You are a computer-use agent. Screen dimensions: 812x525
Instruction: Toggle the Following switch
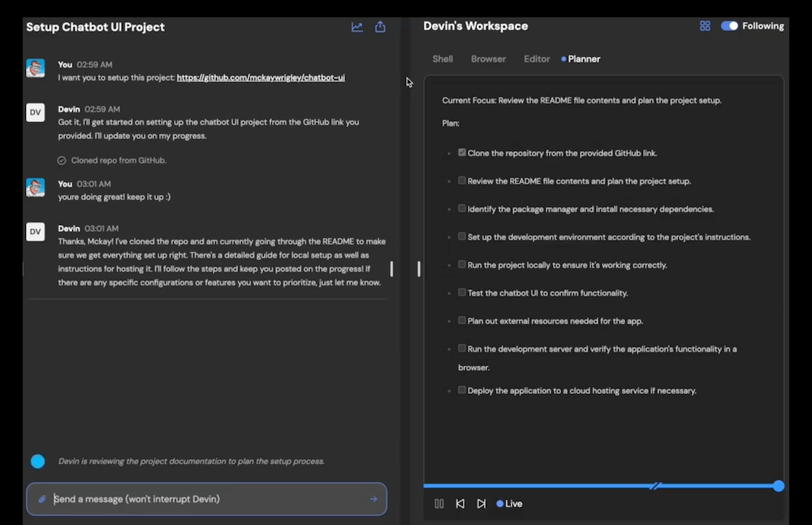point(729,26)
